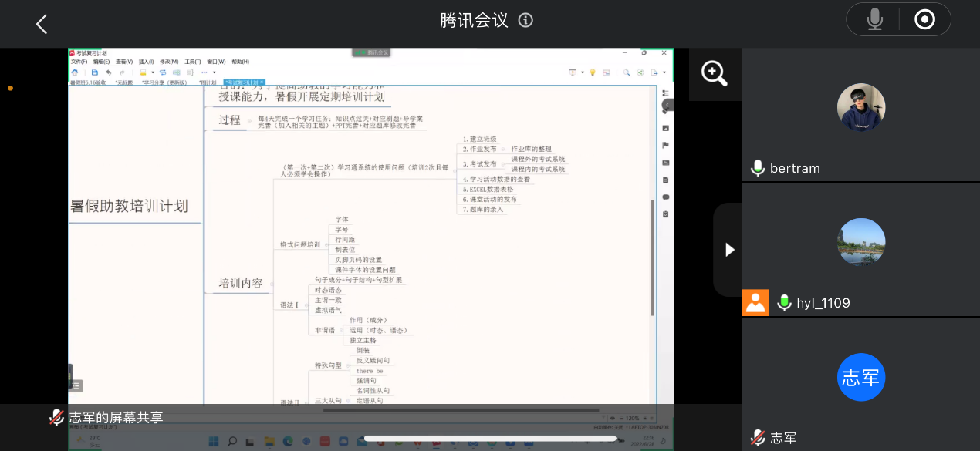
Task: Click the blue 志军 avatar circle
Action: coord(860,377)
